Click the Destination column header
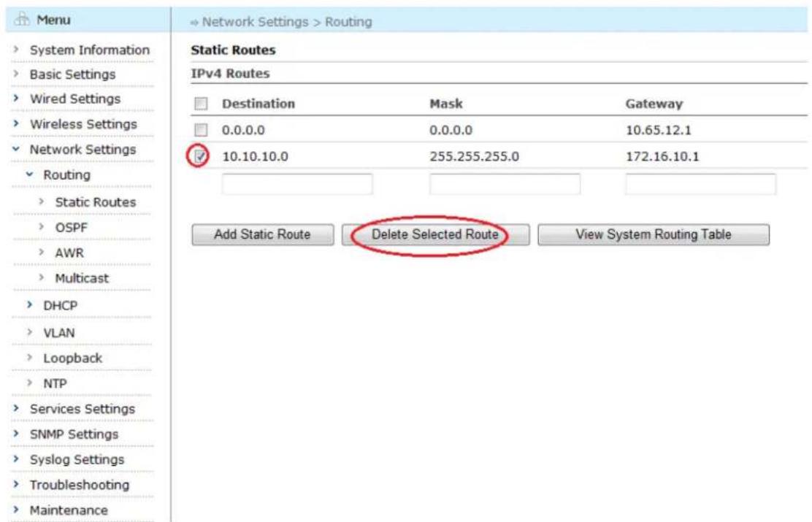The height and width of the screenshot is (522, 812). 258,104
